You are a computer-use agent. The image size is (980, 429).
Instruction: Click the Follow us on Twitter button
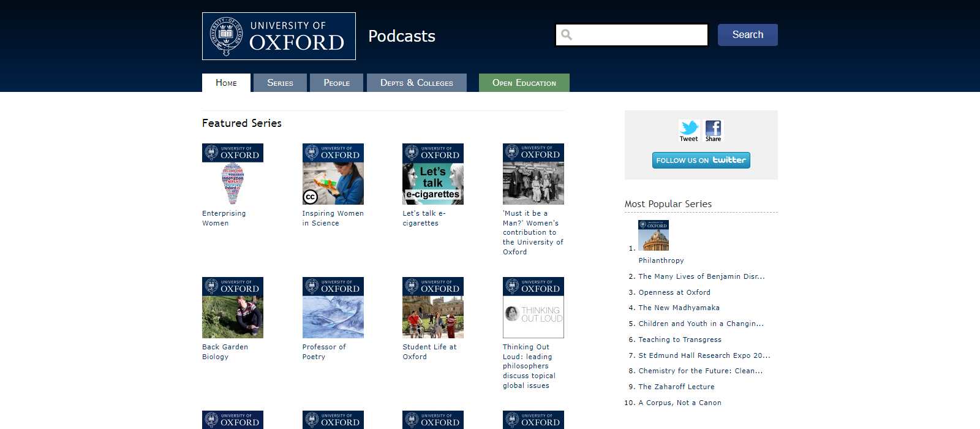pos(701,160)
